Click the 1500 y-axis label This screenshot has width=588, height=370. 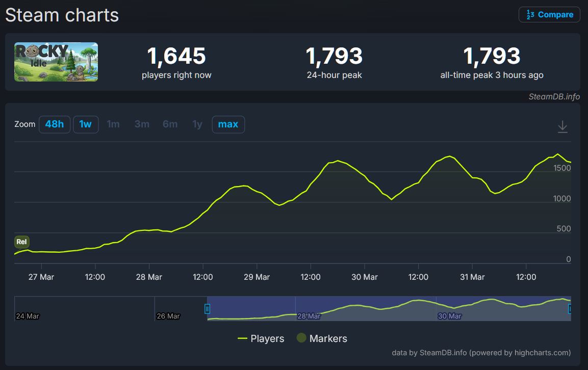562,168
